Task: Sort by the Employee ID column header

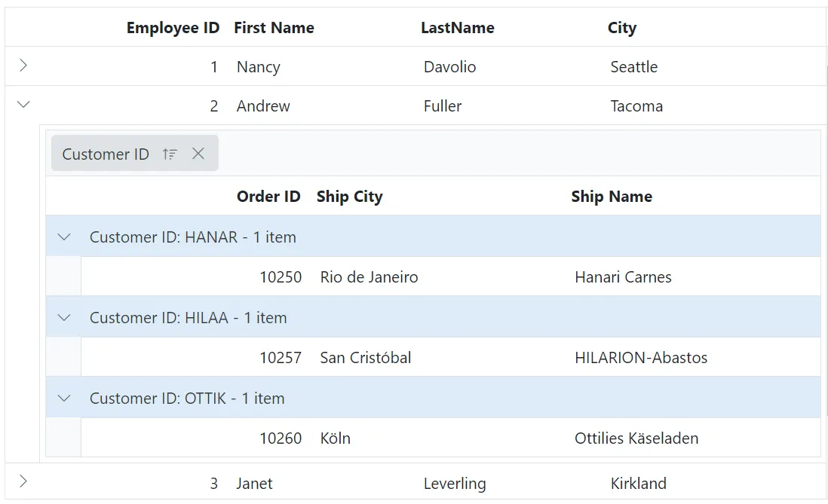Action: (x=173, y=28)
